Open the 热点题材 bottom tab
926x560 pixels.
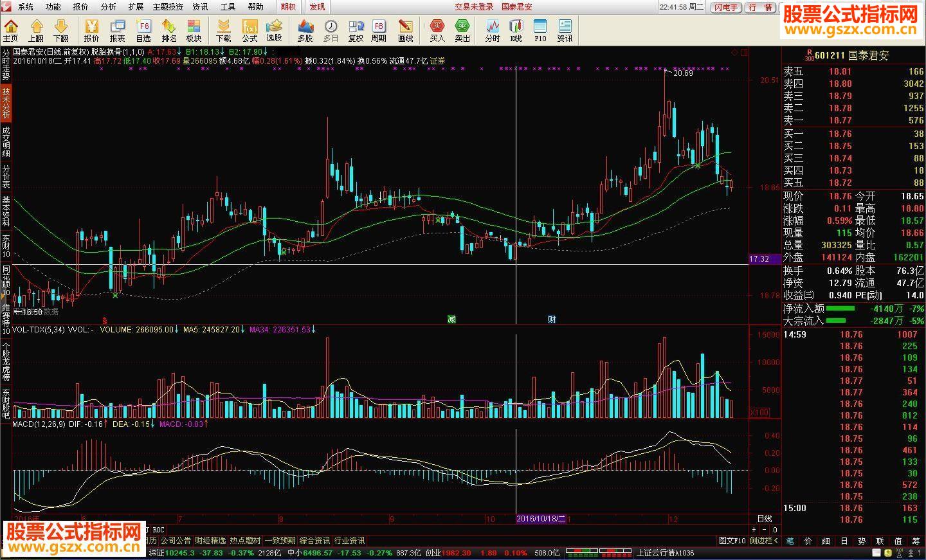click(x=245, y=541)
